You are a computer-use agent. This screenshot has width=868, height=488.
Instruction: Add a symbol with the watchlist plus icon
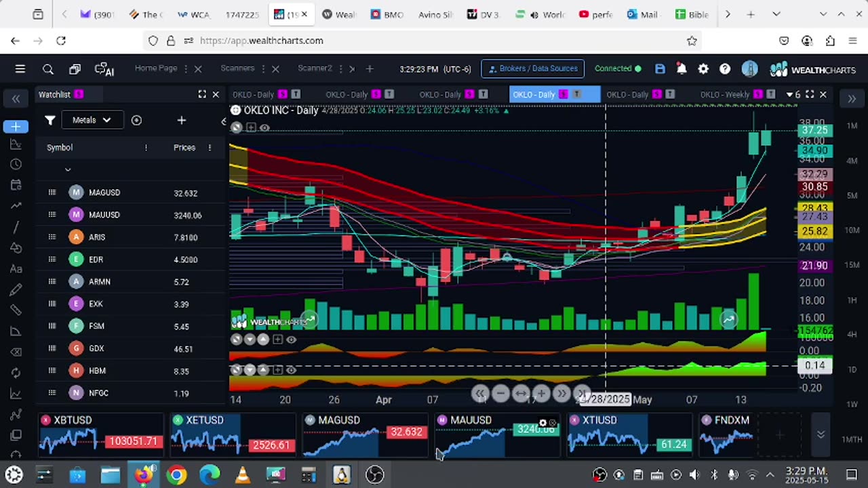[x=181, y=120]
